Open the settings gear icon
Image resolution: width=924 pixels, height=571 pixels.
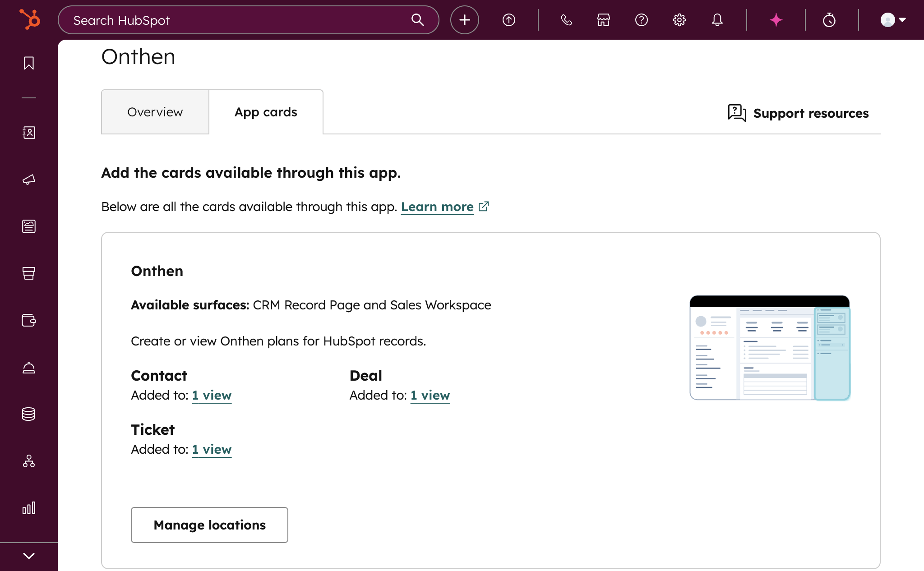click(679, 20)
